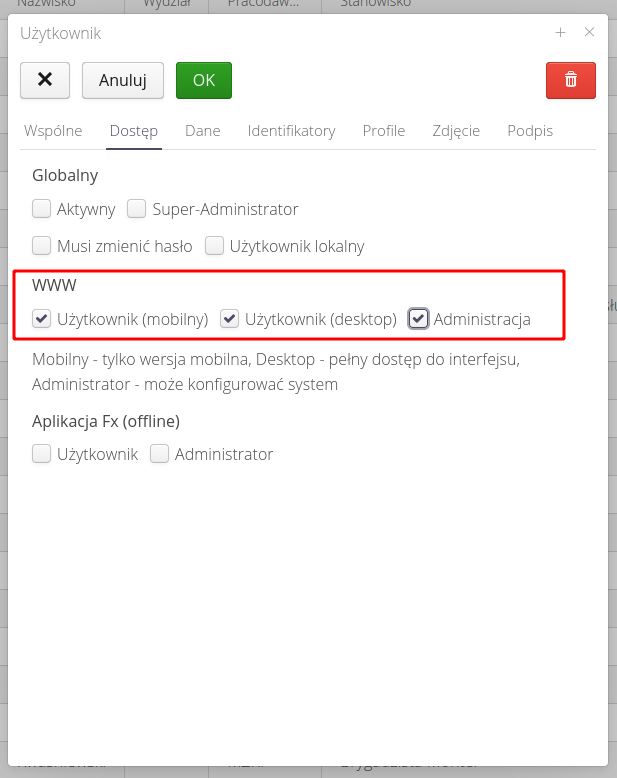Click the plus icon in dialog header
The width and height of the screenshot is (617, 778).
point(560,32)
